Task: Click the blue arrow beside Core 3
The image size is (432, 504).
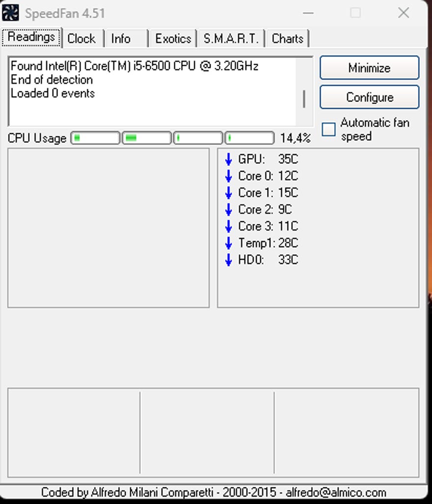Action: tap(229, 226)
